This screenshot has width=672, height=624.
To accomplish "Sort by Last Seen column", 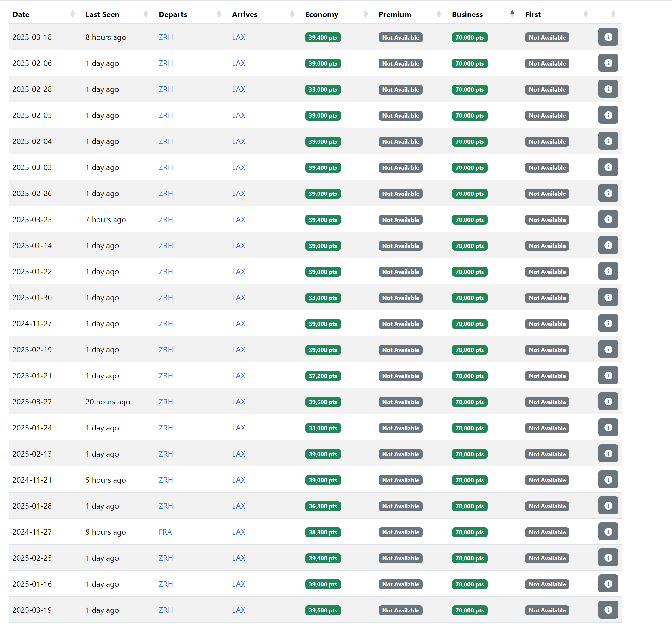I will click(102, 14).
